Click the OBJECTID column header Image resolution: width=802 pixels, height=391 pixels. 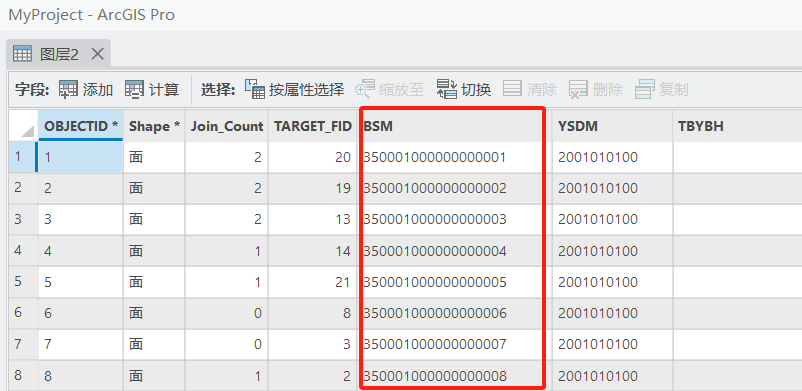tap(81, 126)
